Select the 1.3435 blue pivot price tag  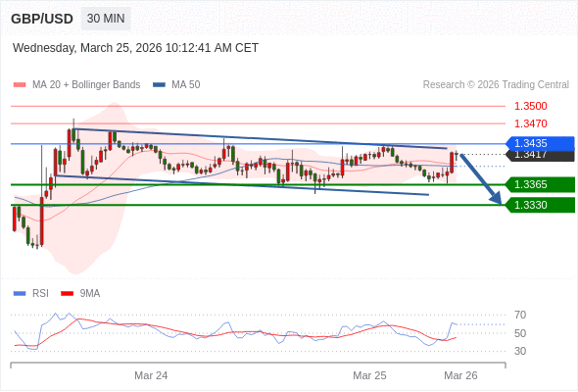pos(540,143)
